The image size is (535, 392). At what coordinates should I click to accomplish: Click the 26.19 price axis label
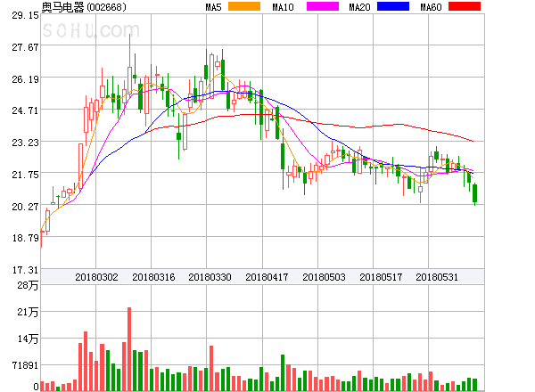[25, 79]
